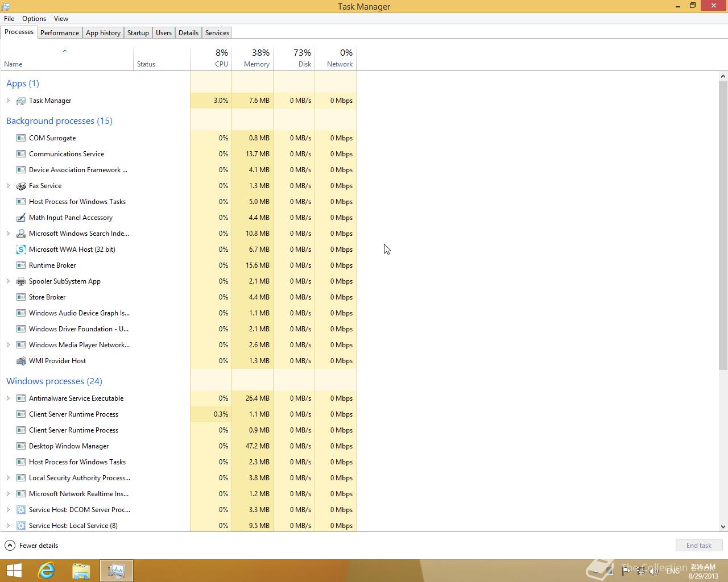
Task: Click the ENG language indicator in tray
Action: click(x=673, y=571)
